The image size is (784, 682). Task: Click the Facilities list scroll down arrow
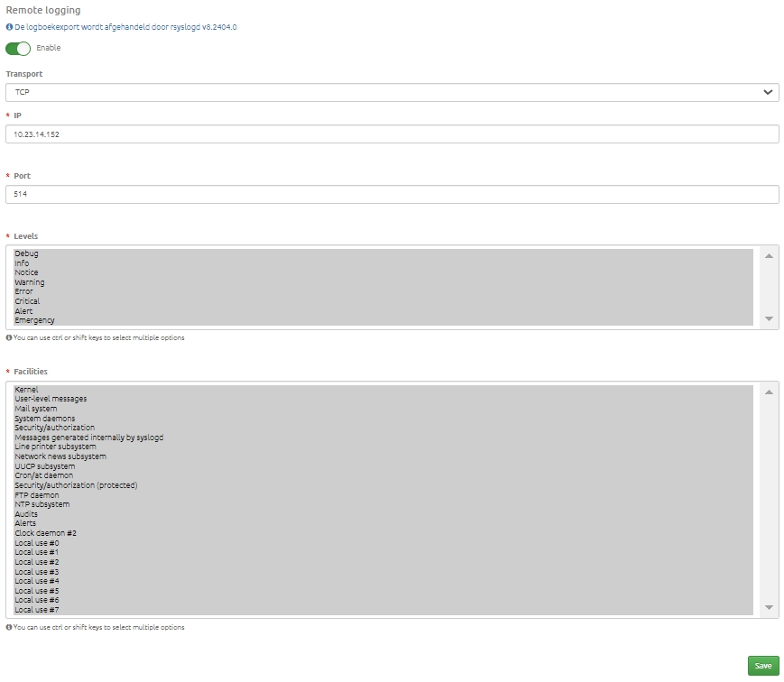(x=769, y=607)
